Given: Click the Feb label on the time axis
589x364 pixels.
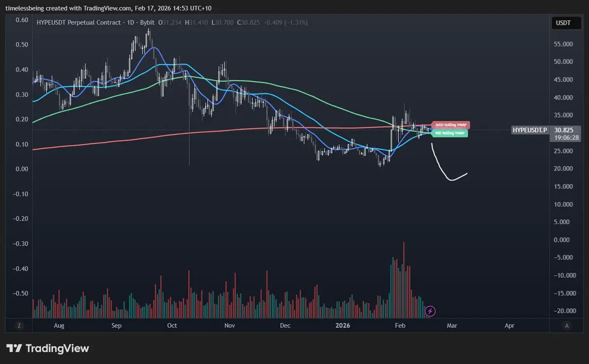Looking at the screenshot, I should (x=400, y=325).
